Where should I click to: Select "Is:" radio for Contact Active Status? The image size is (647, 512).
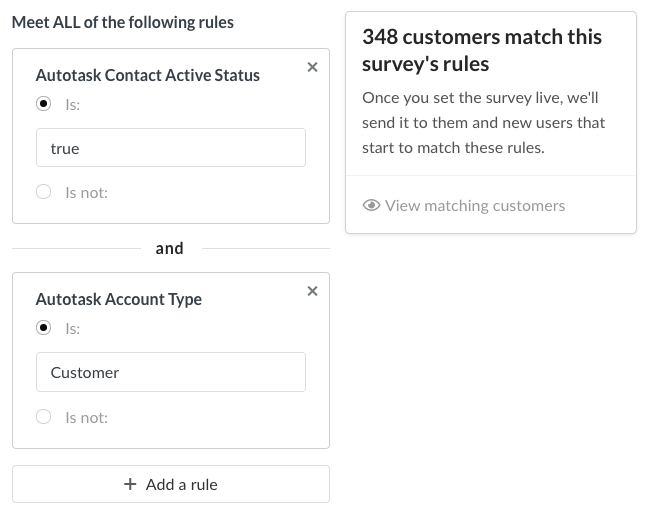[43, 104]
